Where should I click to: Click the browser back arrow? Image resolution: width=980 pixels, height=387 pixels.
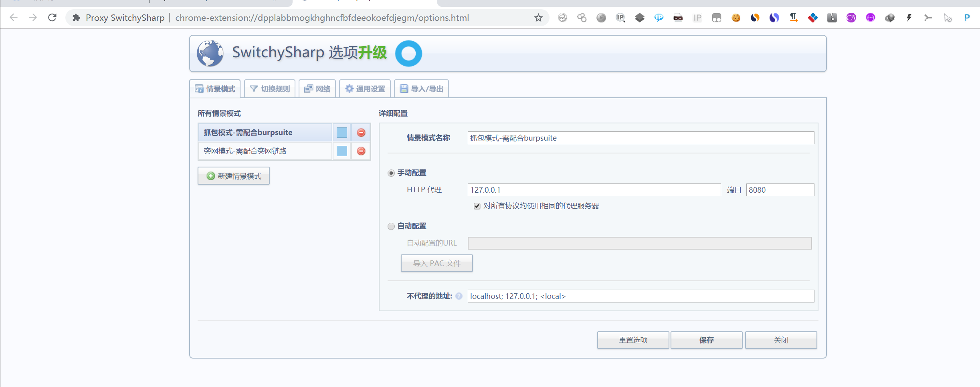coord(14,18)
